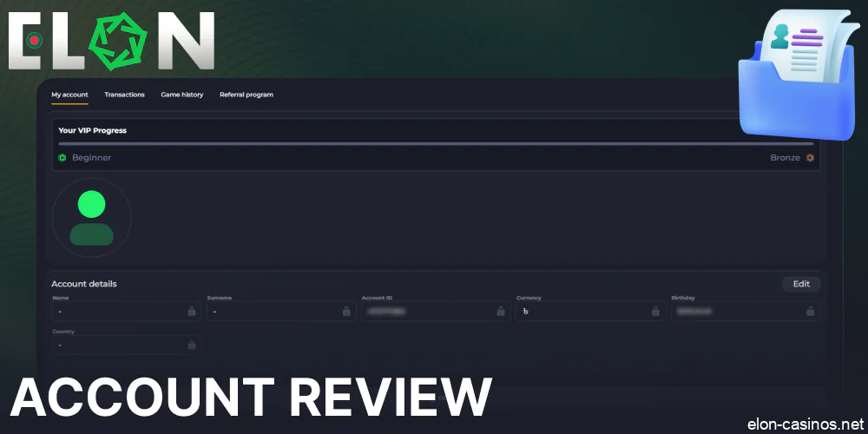Click the 'Beginner' level label
Image resolution: width=868 pixels, height=434 pixels.
tap(91, 158)
